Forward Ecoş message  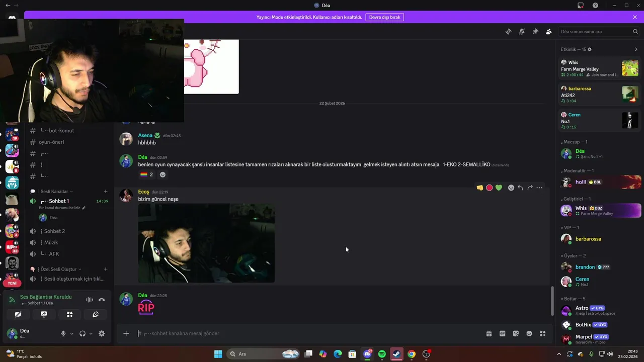coord(530,188)
